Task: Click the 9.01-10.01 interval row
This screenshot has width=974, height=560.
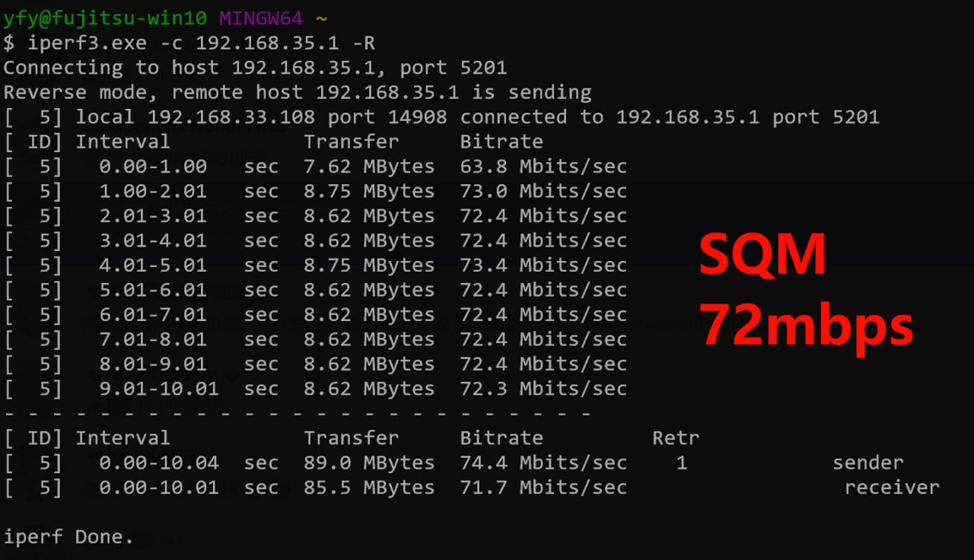Action: (x=158, y=389)
